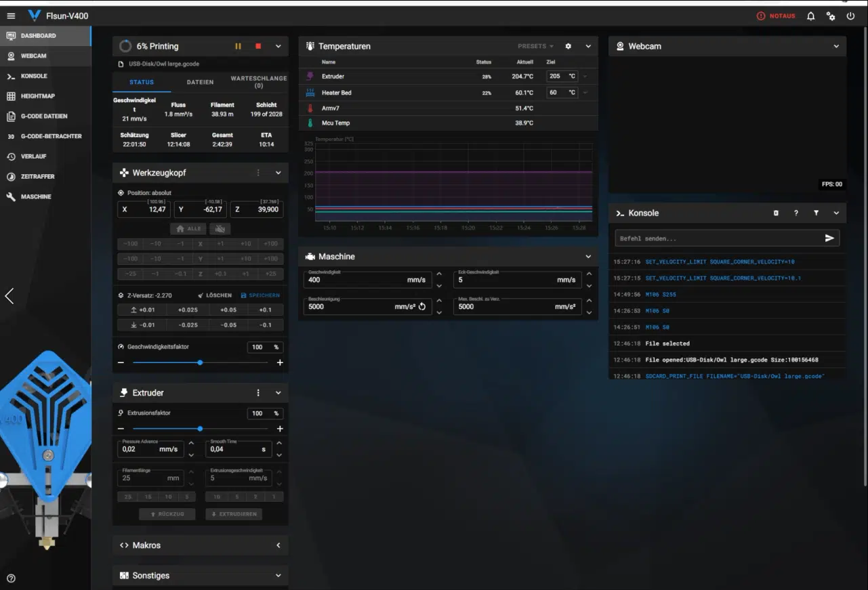Open the PRESETS dropdown in Temperaturen
Screen dimensions: 868x590
pos(535,46)
